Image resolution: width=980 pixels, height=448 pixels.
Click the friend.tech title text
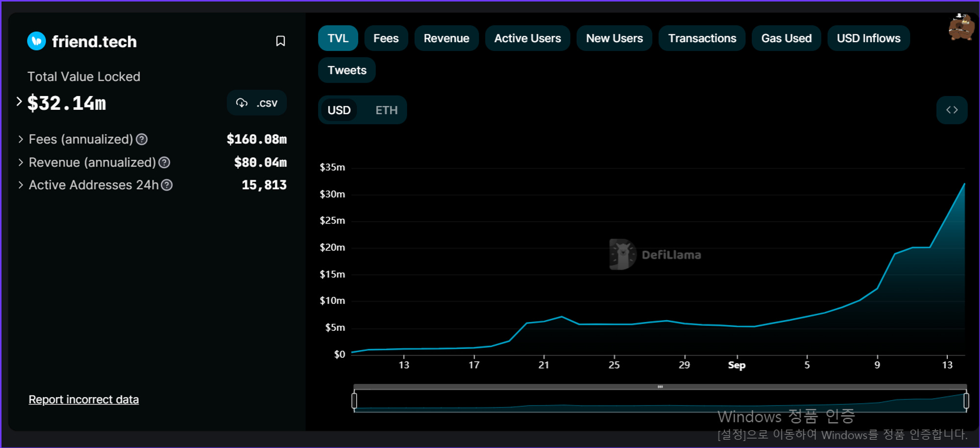point(95,42)
